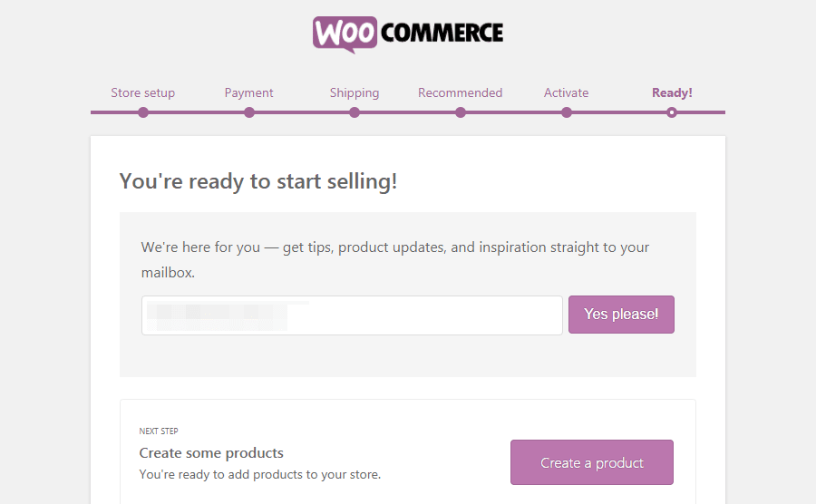
Task: Click the Ready! step label
Action: click(x=672, y=92)
